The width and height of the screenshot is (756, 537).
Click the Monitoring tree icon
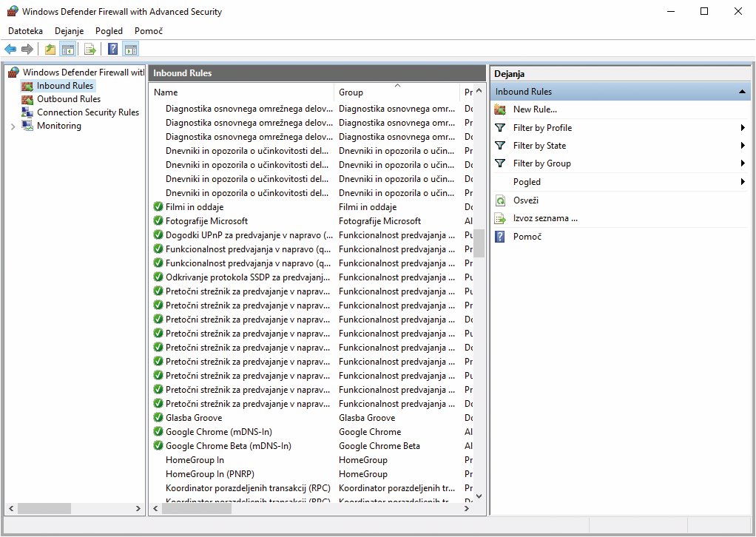click(x=27, y=126)
